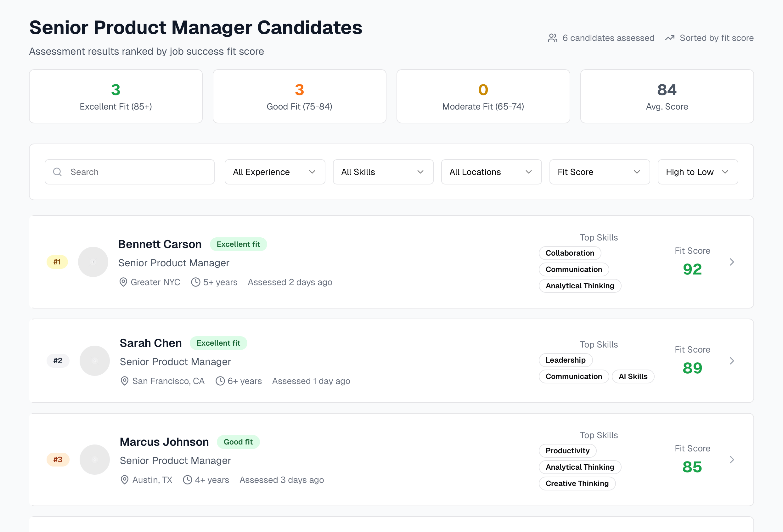Image resolution: width=783 pixels, height=532 pixels.
Task: Open the All Locations dropdown
Action: (x=491, y=172)
